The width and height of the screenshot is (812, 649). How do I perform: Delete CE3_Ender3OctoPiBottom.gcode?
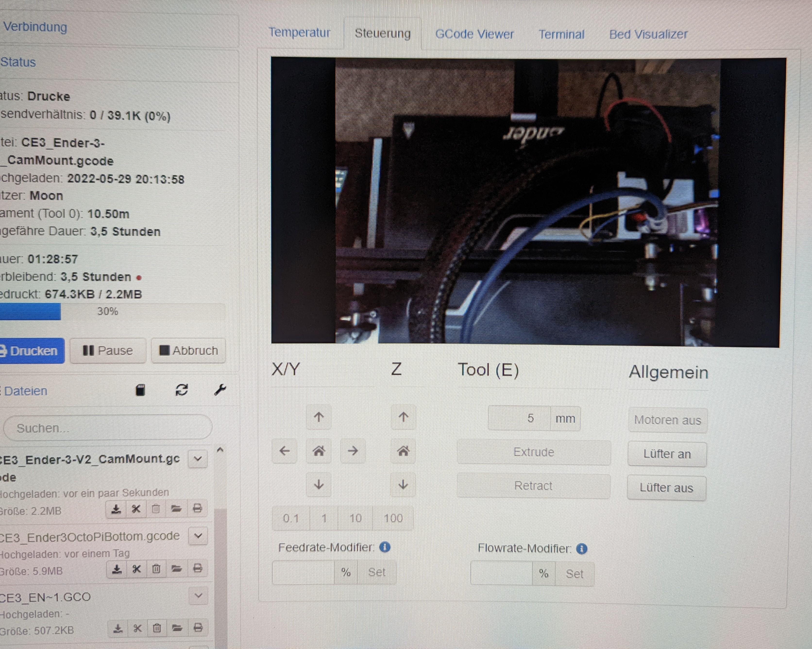tap(156, 569)
